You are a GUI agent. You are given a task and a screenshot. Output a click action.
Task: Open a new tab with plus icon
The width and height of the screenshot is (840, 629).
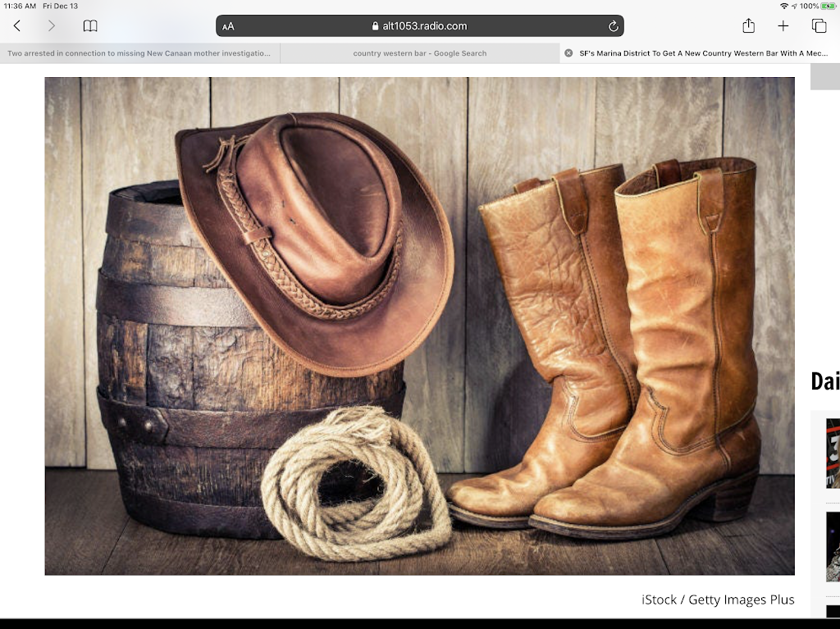[783, 26]
